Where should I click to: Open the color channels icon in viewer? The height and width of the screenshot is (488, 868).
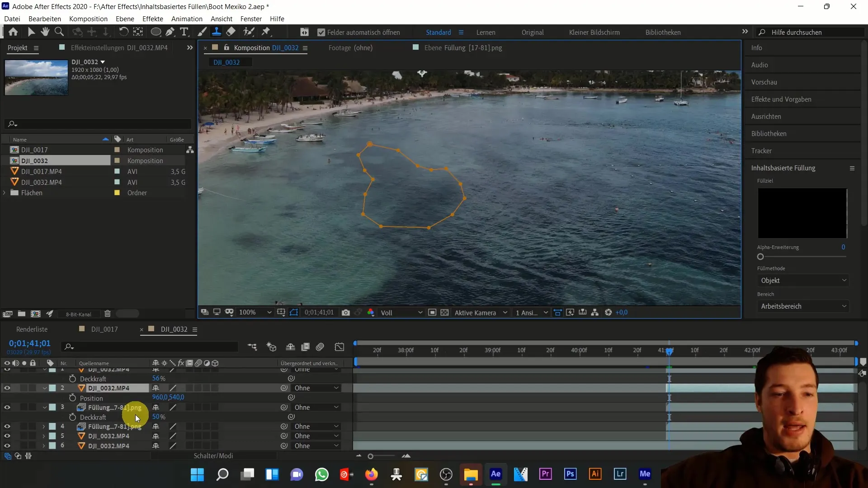[371, 313]
